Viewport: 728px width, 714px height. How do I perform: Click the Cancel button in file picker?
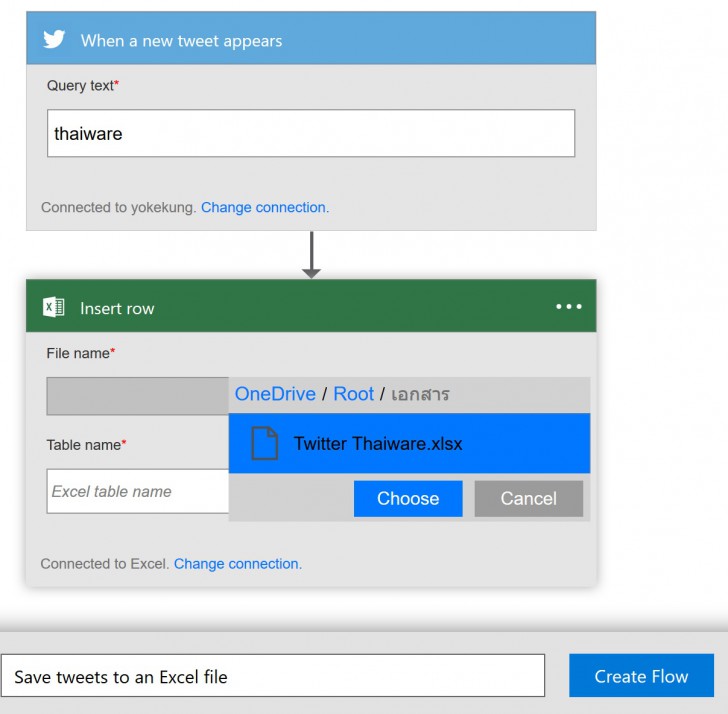point(528,499)
